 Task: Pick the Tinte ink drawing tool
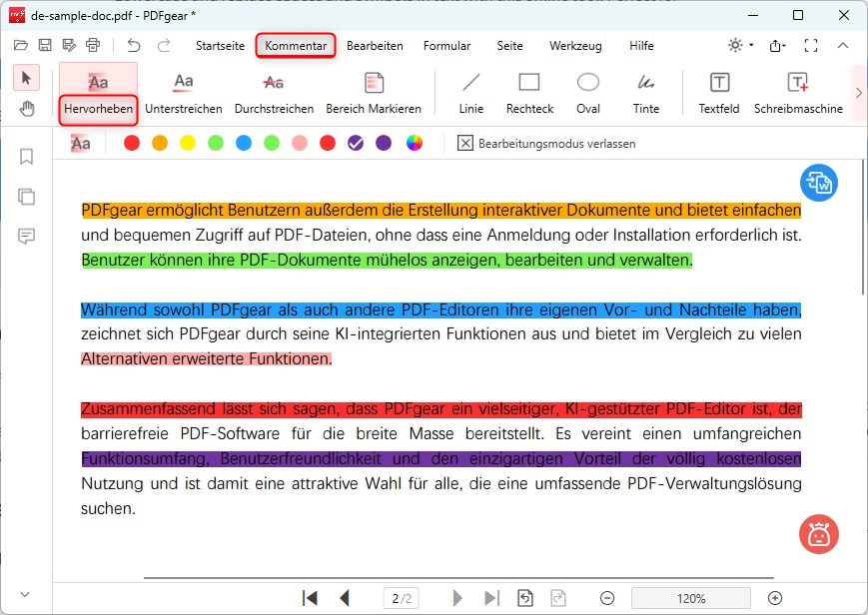pyautogui.click(x=646, y=93)
